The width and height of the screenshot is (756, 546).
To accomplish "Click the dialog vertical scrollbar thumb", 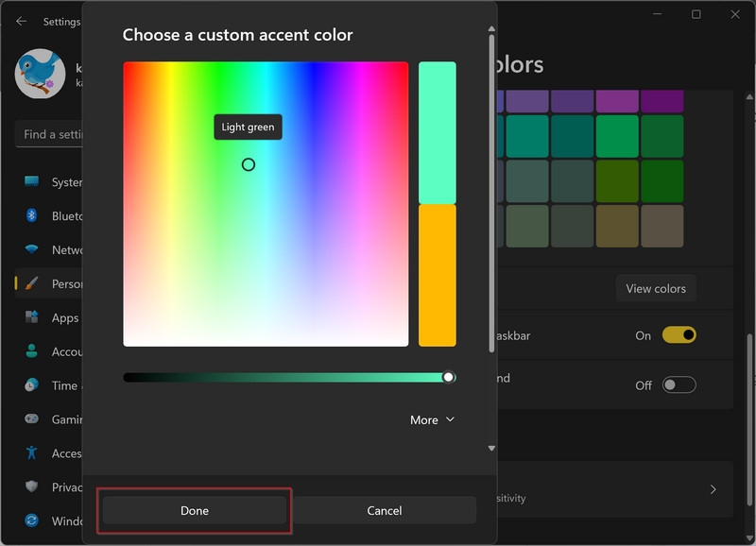I will [x=491, y=193].
